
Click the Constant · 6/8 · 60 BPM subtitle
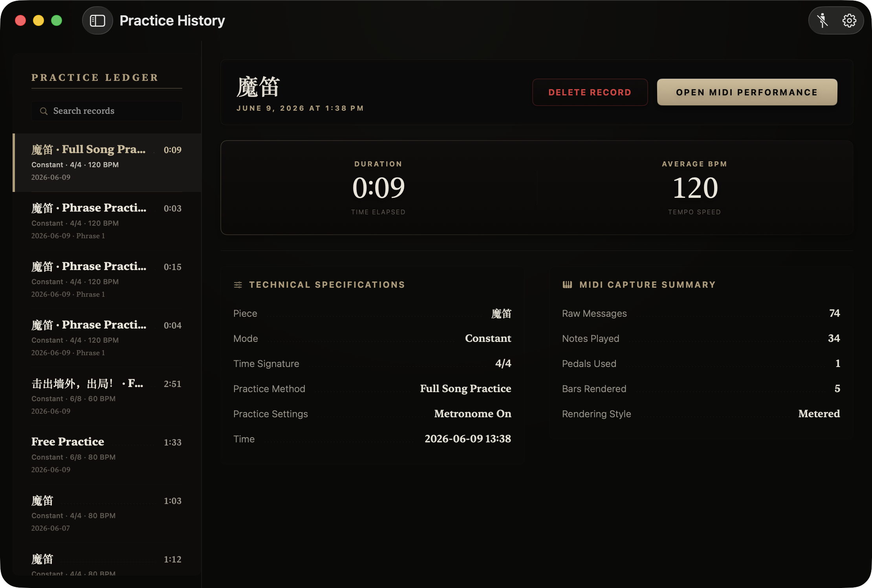coord(73,399)
